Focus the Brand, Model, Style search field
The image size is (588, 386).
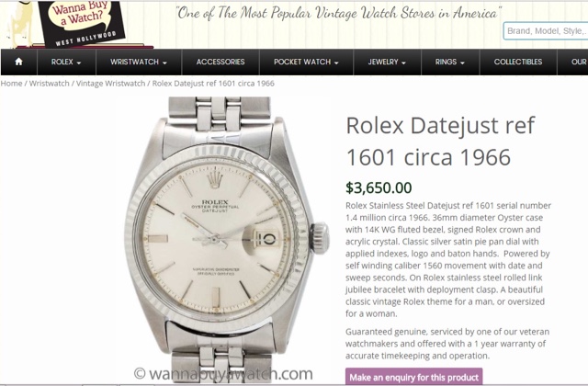(546, 31)
